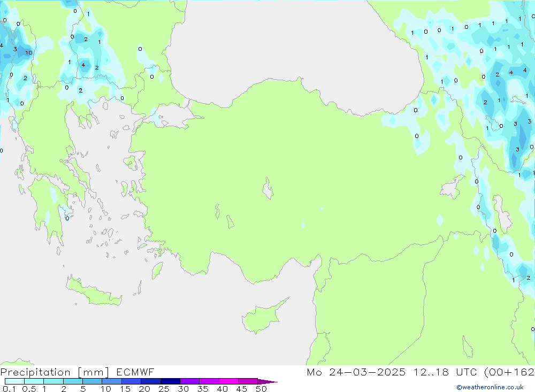Screen dimensions: 535x392
Task: Click the '25' legend scale label
Action: (x=164, y=389)
